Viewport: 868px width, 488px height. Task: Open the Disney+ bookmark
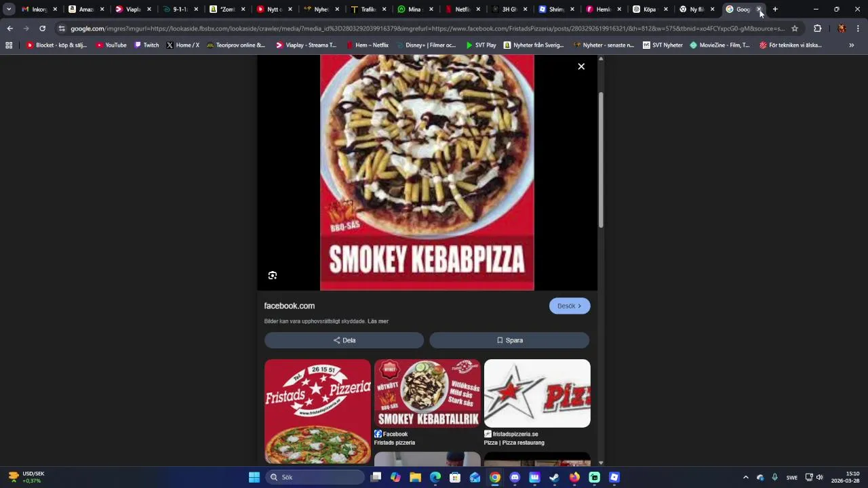pyautogui.click(x=426, y=45)
